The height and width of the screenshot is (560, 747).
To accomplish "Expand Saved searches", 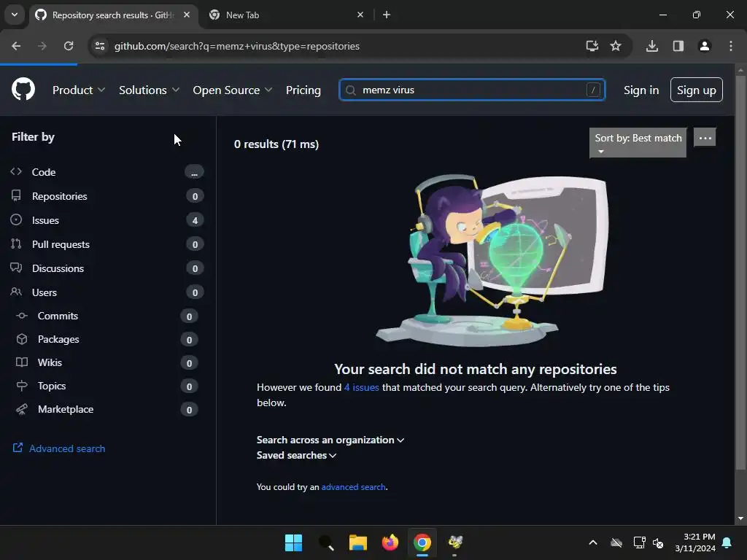I will (x=296, y=455).
